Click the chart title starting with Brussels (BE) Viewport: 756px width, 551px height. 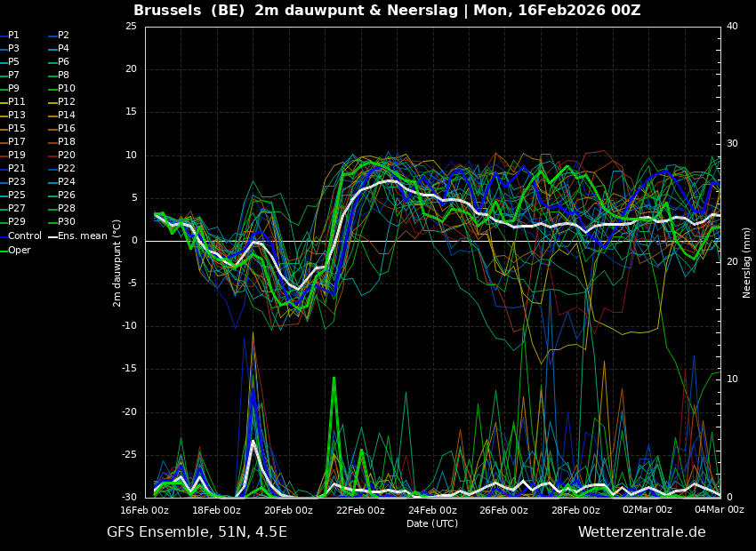coord(387,11)
